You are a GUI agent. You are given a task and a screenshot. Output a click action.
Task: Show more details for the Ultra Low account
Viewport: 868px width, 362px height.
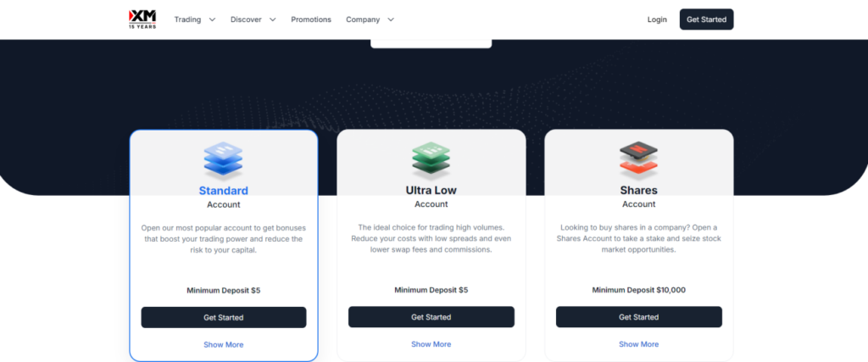[431, 343]
